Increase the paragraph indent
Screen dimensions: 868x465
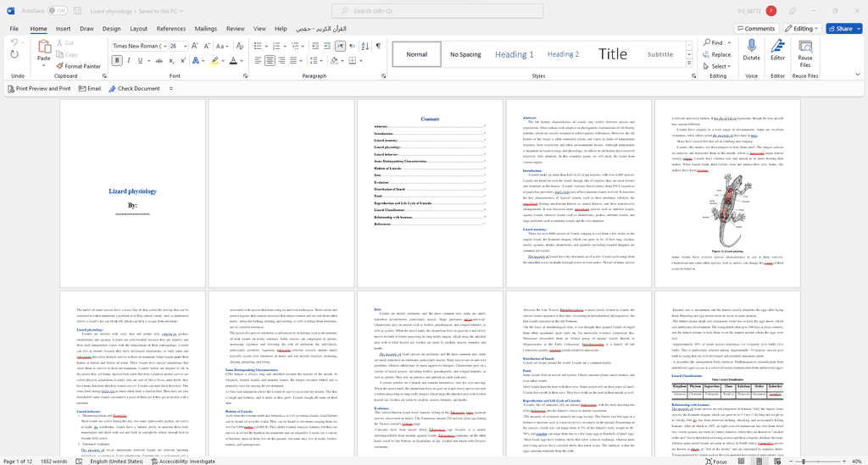pyautogui.click(x=328, y=46)
